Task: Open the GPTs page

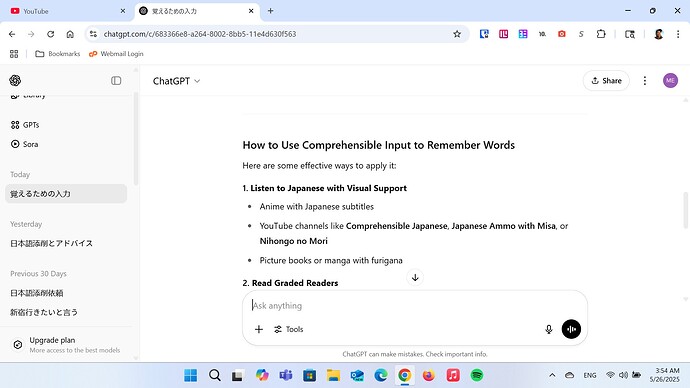Action: (x=25, y=125)
